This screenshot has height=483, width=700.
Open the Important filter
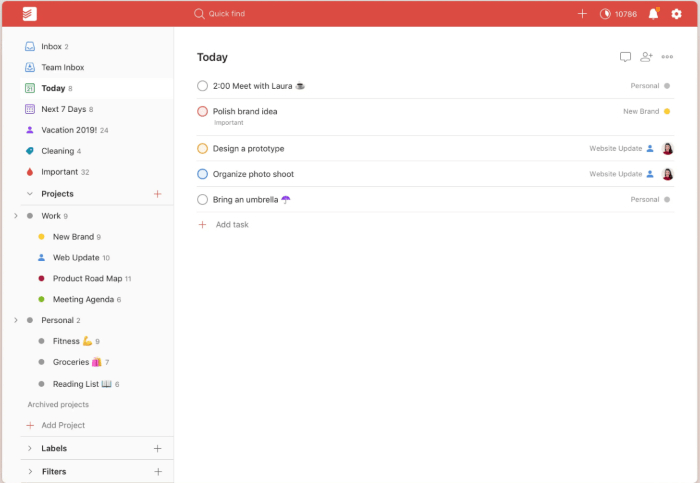tap(96, 172)
